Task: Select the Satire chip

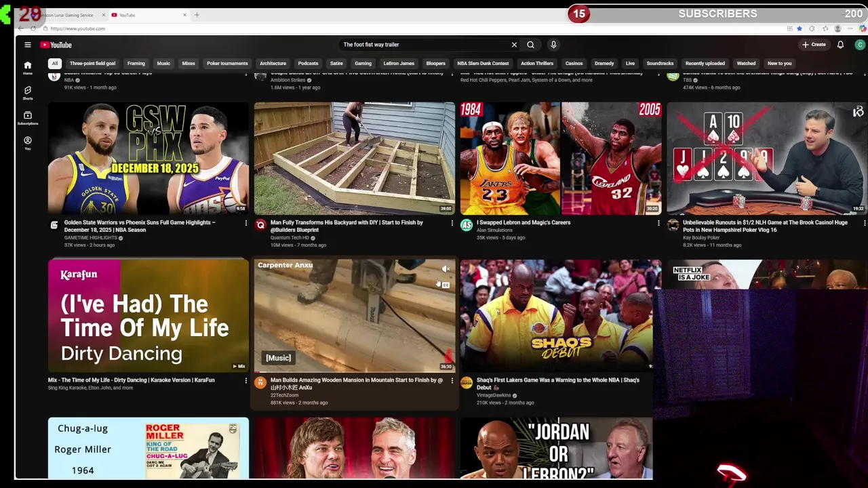Action: [x=336, y=64]
